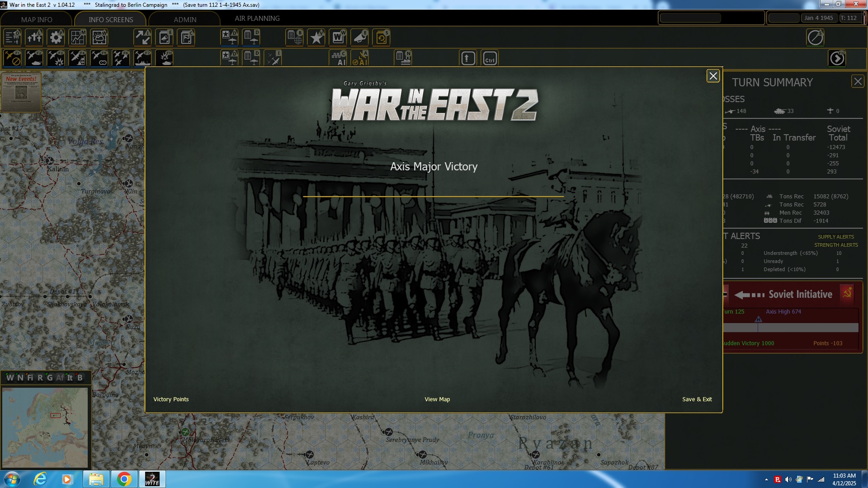868x488 pixels.
Task: Click the Victory Points link
Action: [x=171, y=399]
